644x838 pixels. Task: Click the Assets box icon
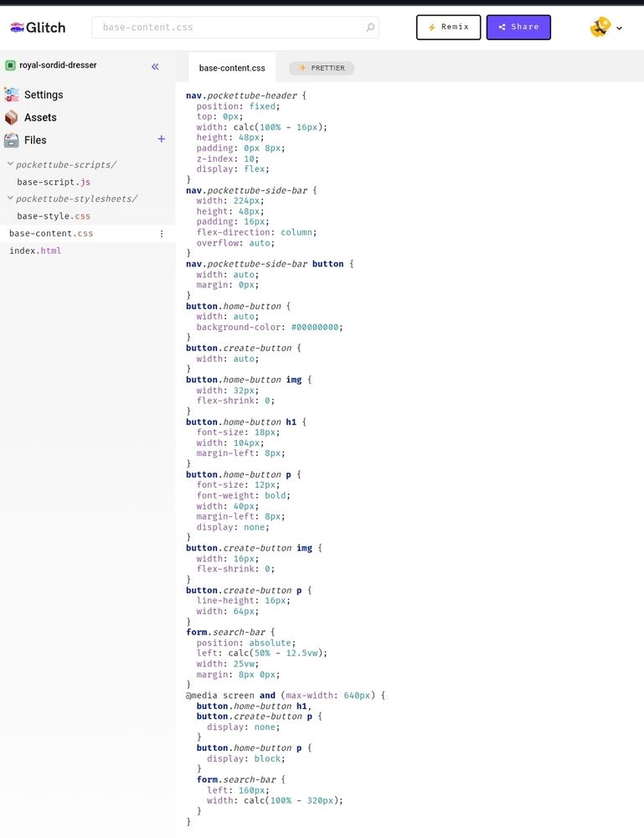coord(11,117)
